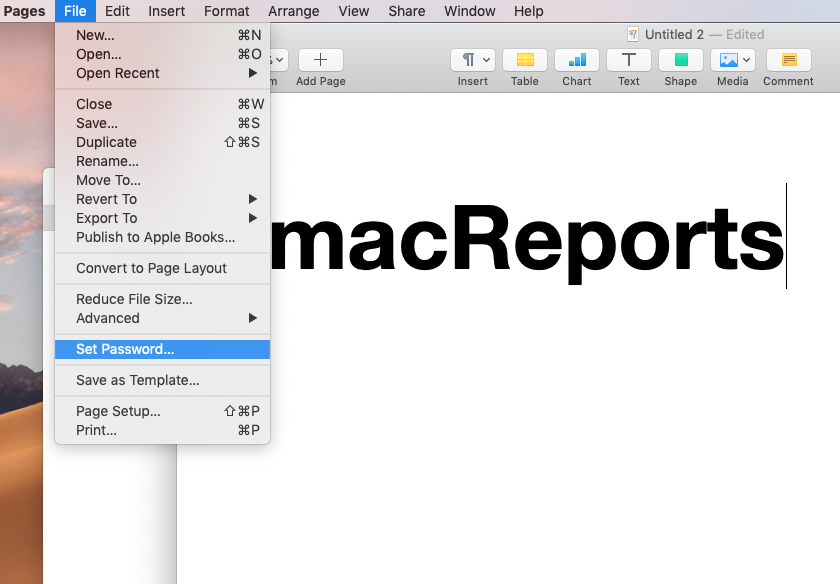Click the Chart toolbar icon
Screen dimensions: 840x584
pos(576,59)
